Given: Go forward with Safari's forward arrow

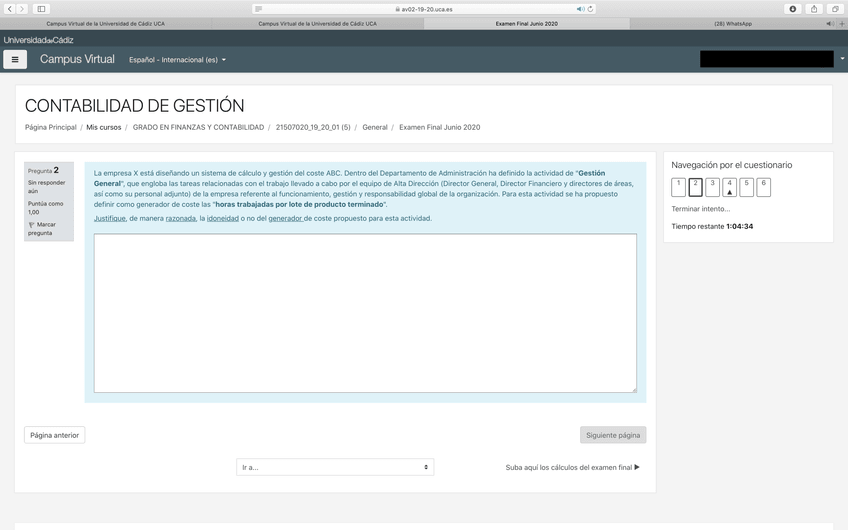Looking at the screenshot, I should pos(22,9).
